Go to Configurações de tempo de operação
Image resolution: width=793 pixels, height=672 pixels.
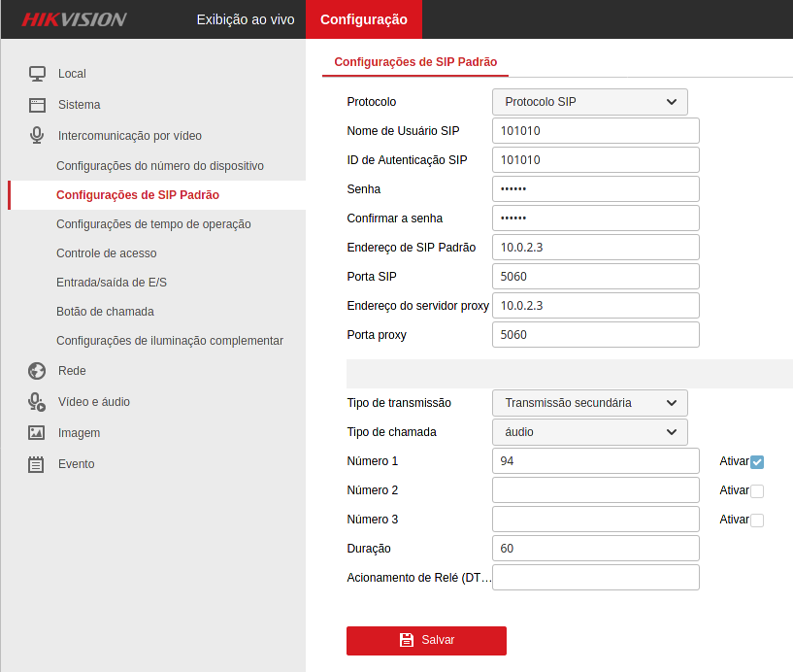(153, 224)
